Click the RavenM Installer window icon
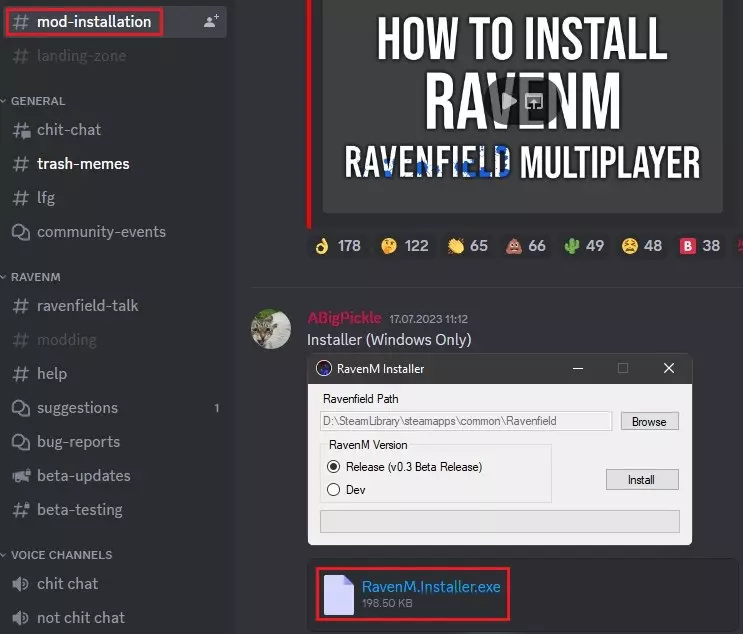The image size is (743, 634). (x=324, y=368)
